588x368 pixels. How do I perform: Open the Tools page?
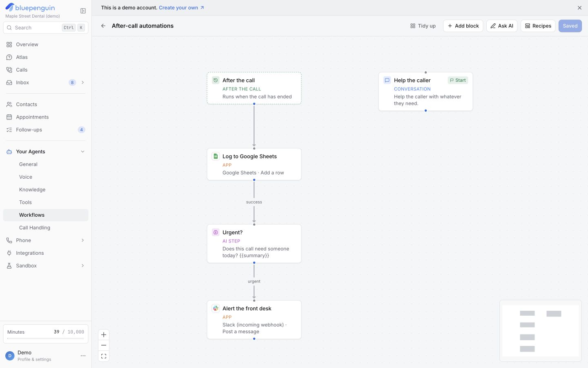click(x=46, y=202)
